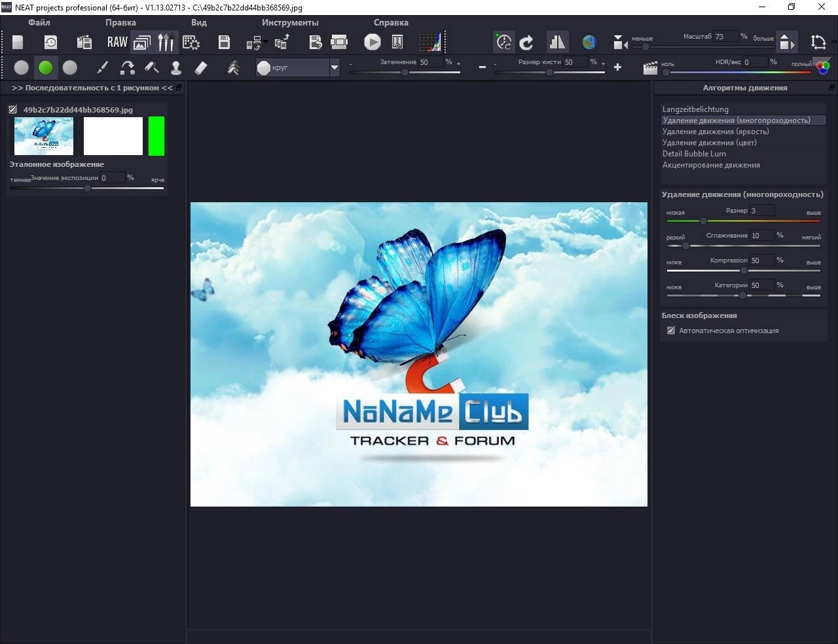The height and width of the screenshot is (644, 838).
Task: Click the image sequence stack icon
Action: click(x=141, y=43)
